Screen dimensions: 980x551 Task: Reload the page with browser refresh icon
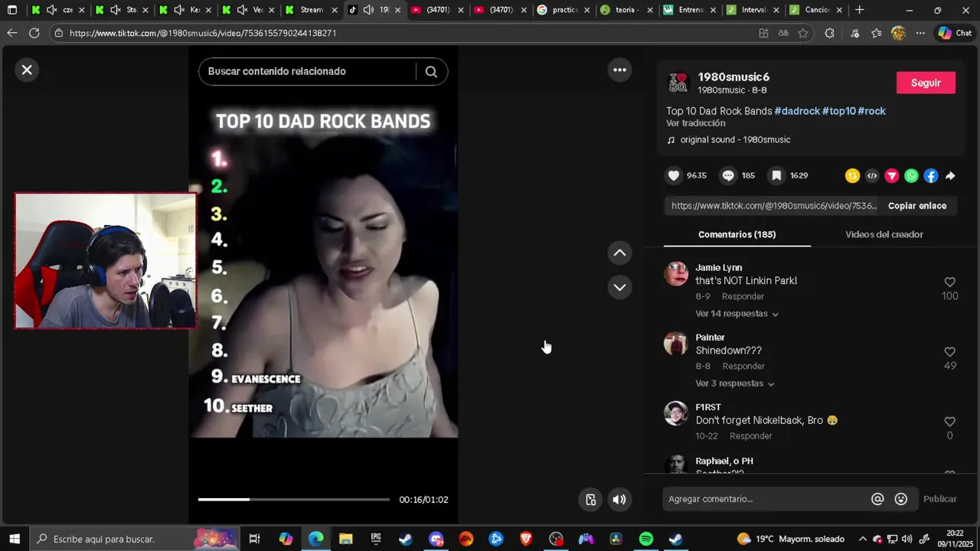click(x=34, y=33)
